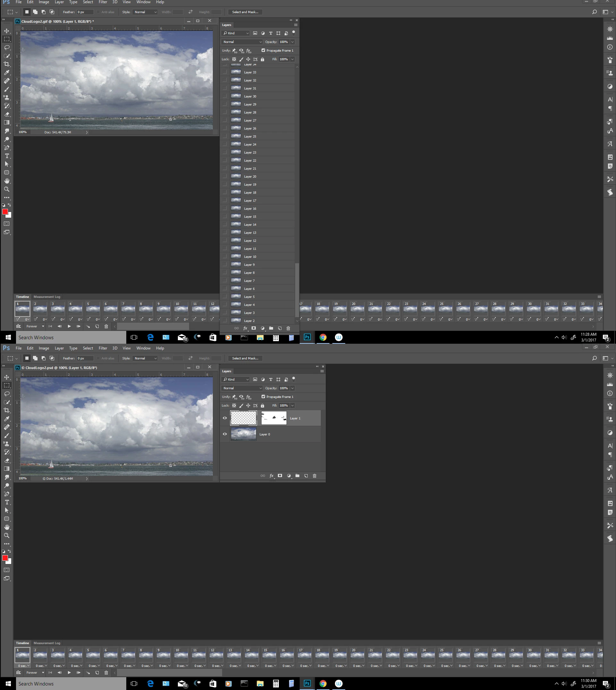Uncheck Propagate Frame 1 in CloudLogo2.psd Layers panel
Image resolution: width=616 pixels, height=690 pixels.
(x=263, y=397)
